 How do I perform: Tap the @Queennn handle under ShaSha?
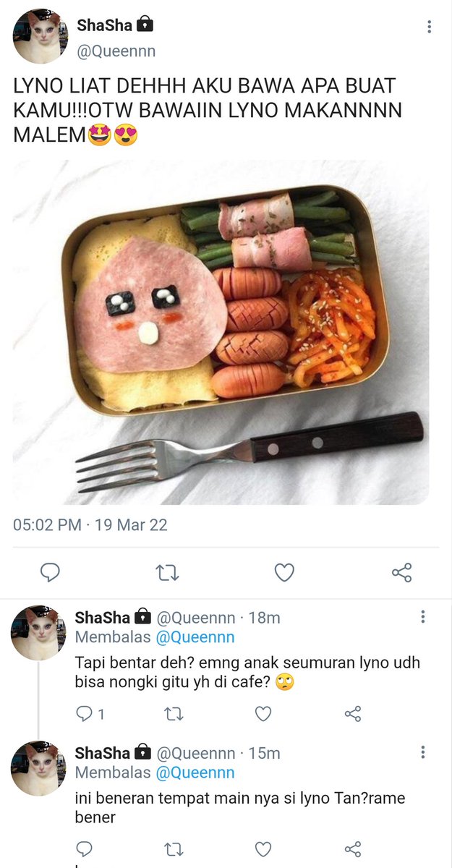tap(116, 51)
